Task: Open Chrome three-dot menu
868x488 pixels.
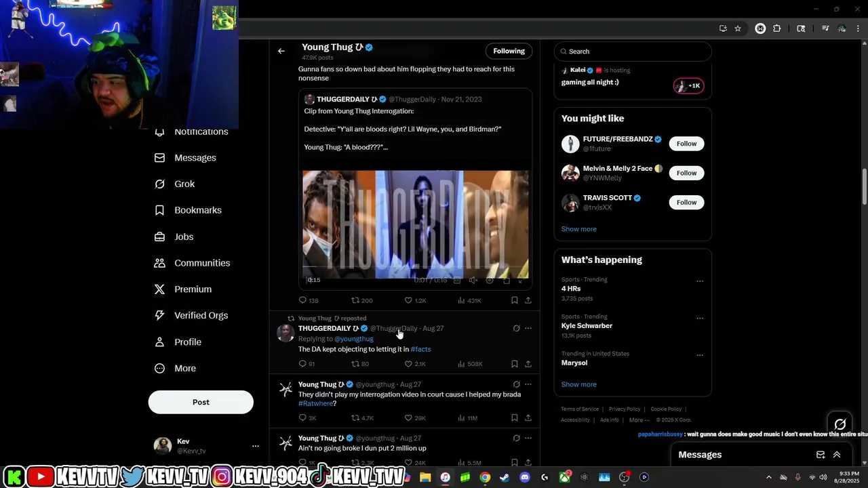Action: click(x=859, y=28)
